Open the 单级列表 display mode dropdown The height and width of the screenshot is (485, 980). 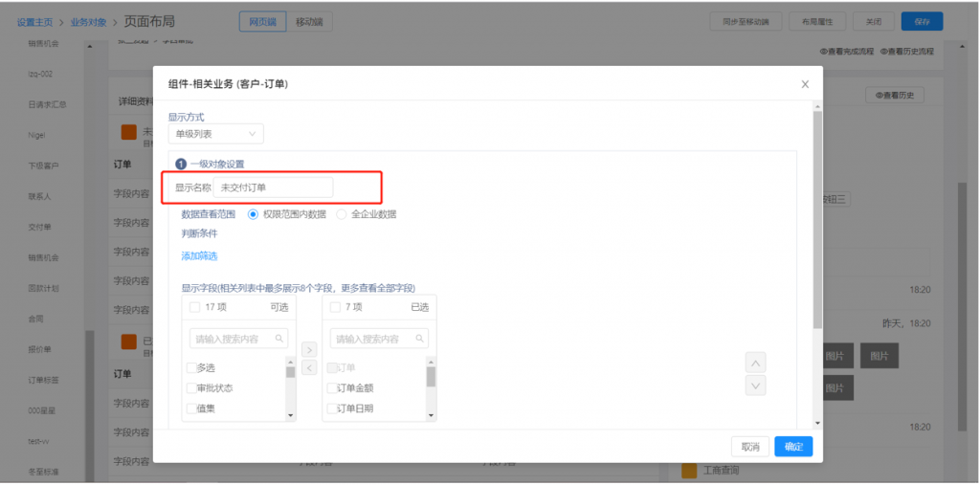point(215,135)
